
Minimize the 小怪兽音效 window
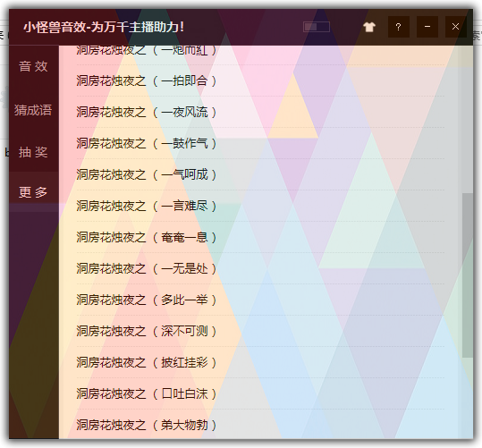(x=427, y=27)
